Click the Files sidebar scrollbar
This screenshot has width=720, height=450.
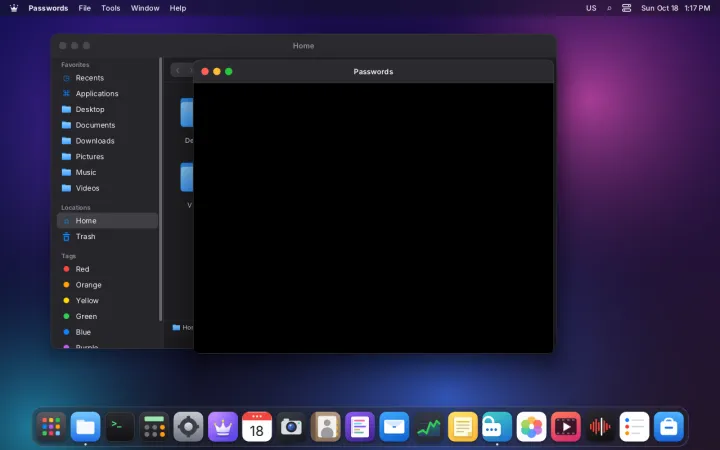(160, 189)
